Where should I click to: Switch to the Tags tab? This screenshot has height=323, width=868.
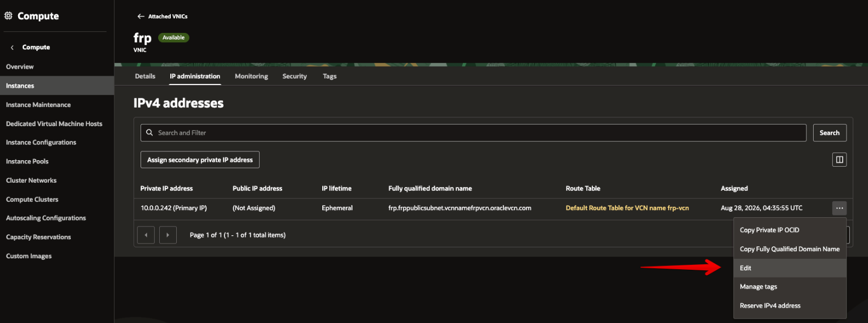(329, 76)
